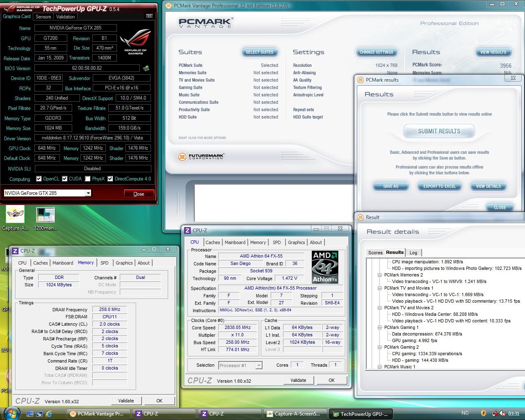Click the BIOS save chip icon in GPU-Z
Viewport: 525px width, 420px height.
point(146,68)
